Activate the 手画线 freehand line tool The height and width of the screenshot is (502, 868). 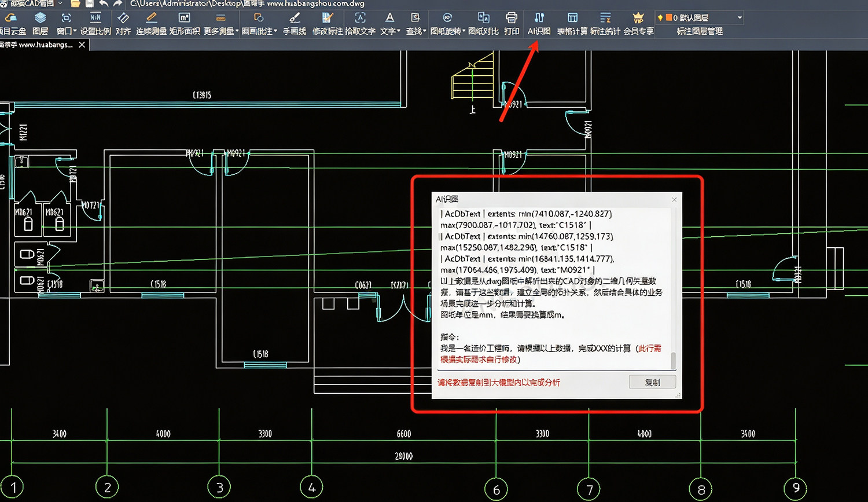click(x=295, y=24)
